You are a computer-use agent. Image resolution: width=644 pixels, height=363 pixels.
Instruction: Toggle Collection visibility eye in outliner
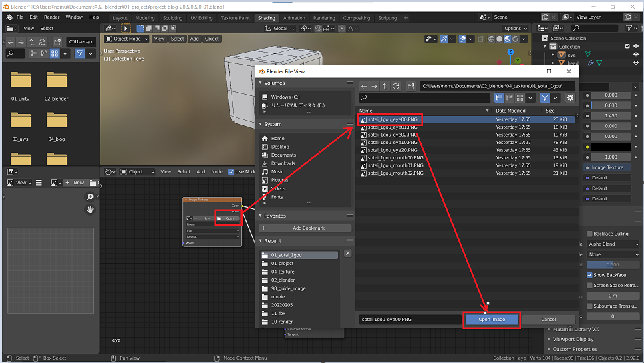636,46
